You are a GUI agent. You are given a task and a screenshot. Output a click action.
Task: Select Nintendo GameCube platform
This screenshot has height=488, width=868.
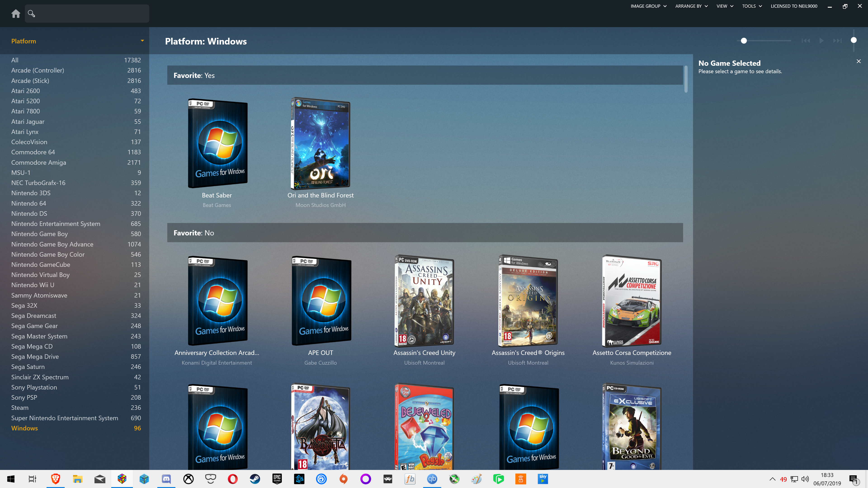pos(76,265)
